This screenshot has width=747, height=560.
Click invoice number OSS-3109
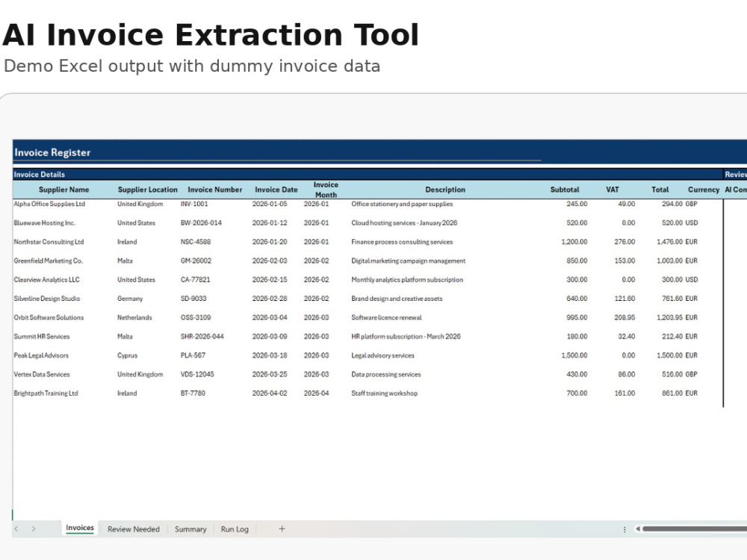196,317
